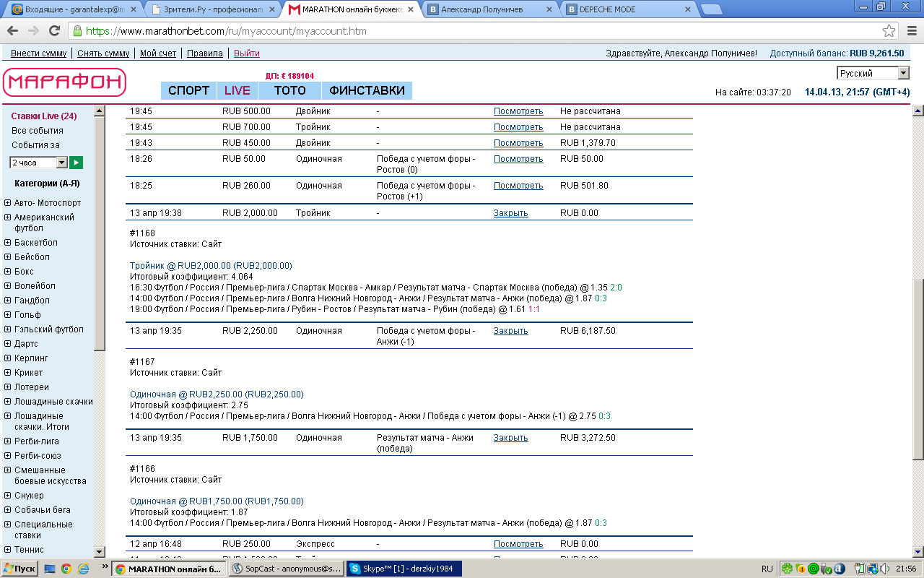Expand the Лотереи category
This screenshot has width=924, height=578.
(7, 387)
